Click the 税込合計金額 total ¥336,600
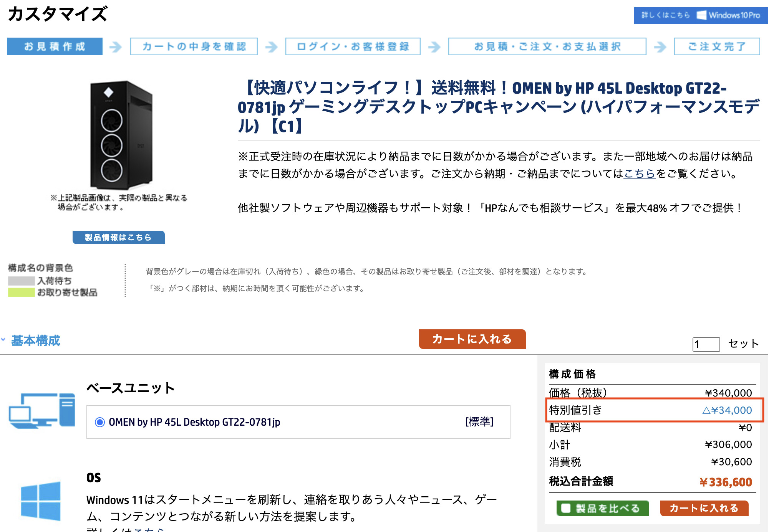769x532 pixels. pyautogui.click(x=726, y=482)
